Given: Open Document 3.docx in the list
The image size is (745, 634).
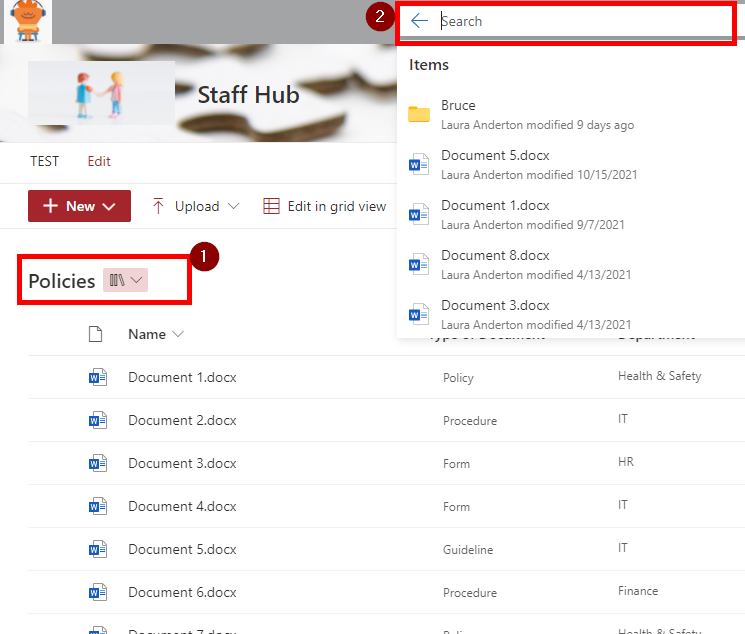Looking at the screenshot, I should tap(182, 463).
